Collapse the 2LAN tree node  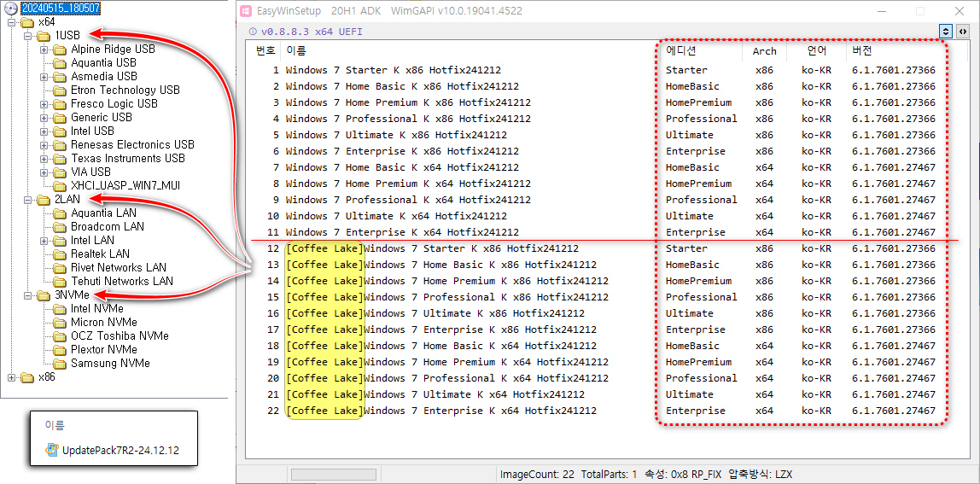click(27, 200)
